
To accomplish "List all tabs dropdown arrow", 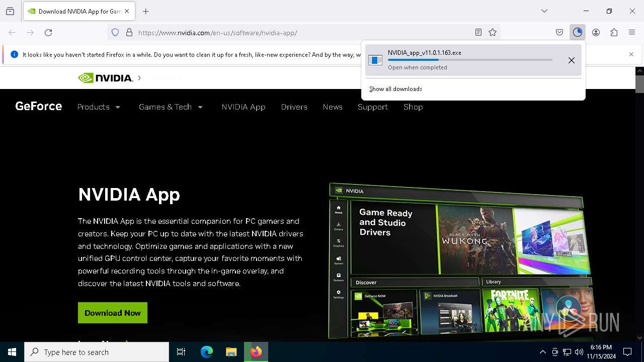I will (x=544, y=11).
